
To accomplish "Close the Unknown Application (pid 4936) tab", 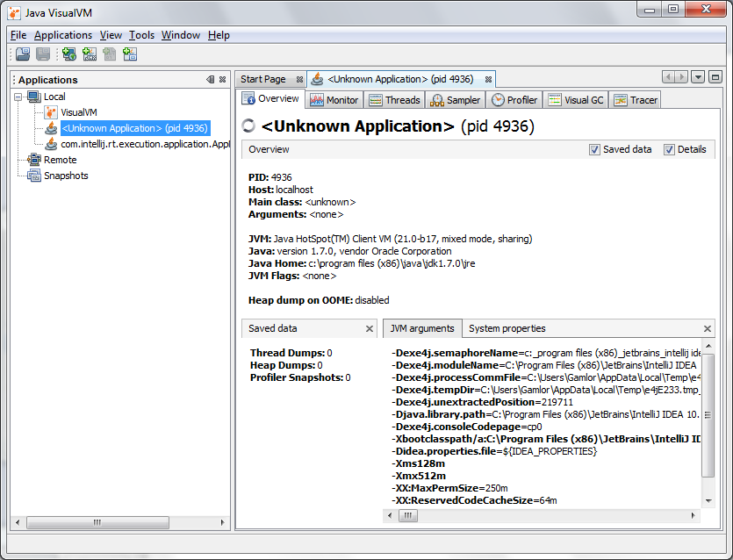I will pos(488,80).
